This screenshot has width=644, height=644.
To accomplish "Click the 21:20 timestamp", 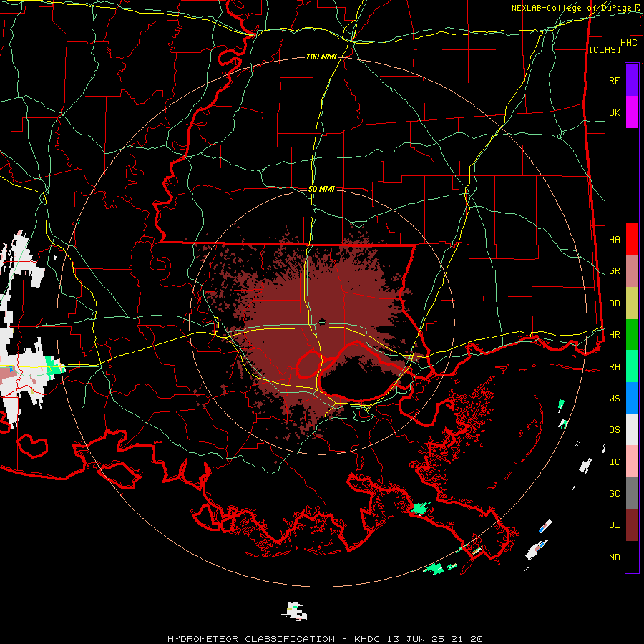I will click(467, 639).
